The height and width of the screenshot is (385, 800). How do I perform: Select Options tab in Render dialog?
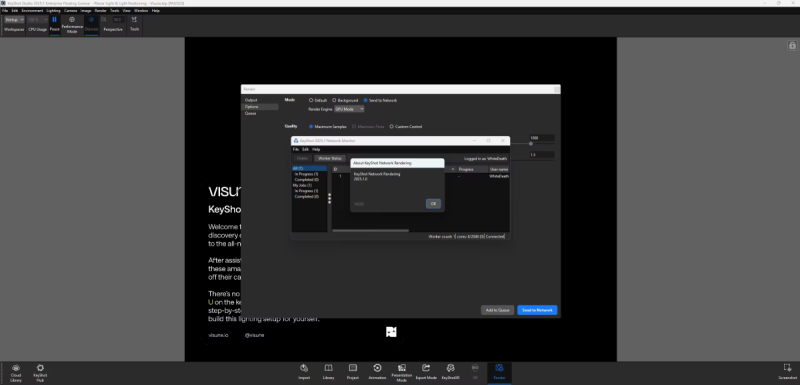pos(260,107)
